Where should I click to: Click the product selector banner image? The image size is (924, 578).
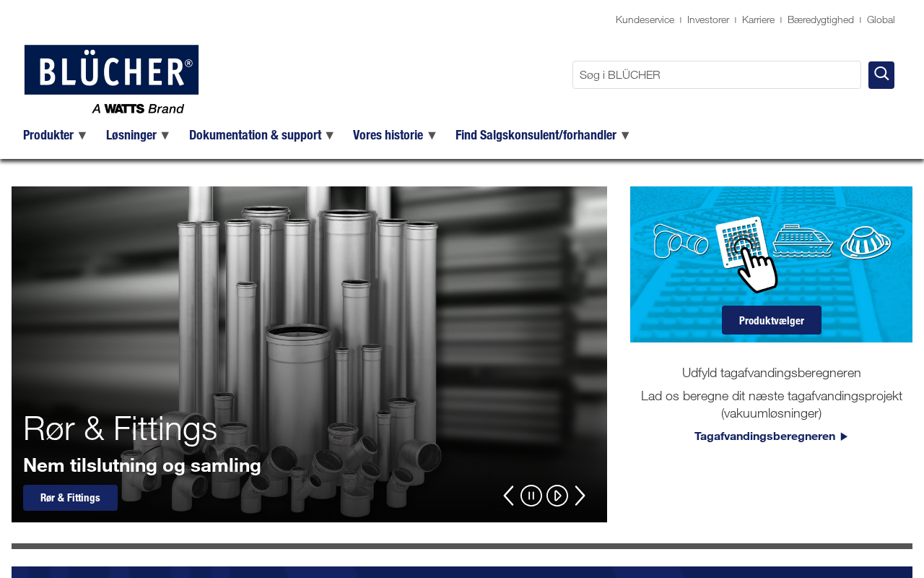pyautogui.click(x=771, y=264)
